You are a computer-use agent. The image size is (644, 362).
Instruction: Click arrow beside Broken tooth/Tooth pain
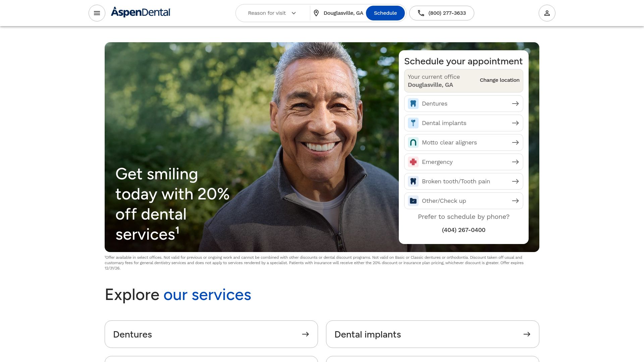click(516, 181)
